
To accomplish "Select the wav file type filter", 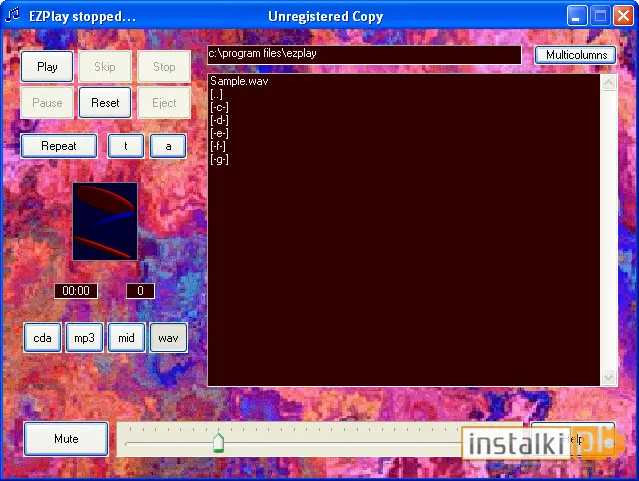I will (x=168, y=338).
